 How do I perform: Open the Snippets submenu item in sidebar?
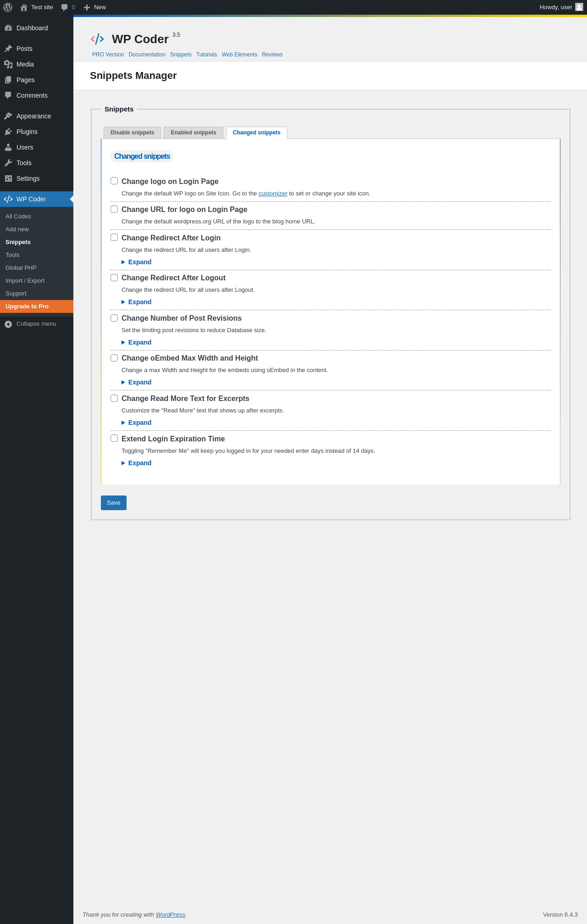37,242
